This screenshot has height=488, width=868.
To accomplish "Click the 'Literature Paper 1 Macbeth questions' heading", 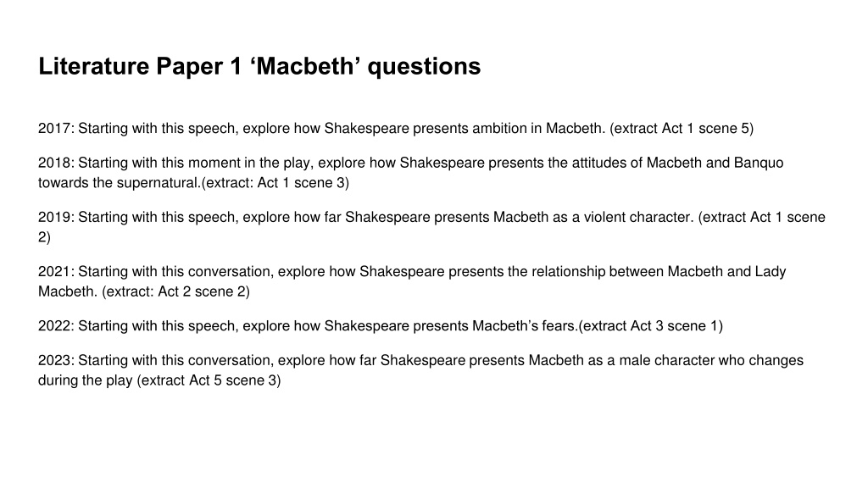I will coord(259,66).
